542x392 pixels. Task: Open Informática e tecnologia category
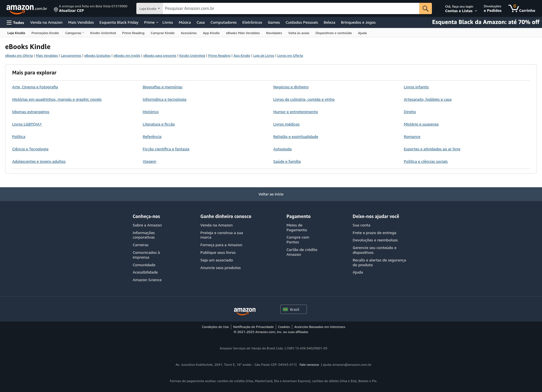165,100
